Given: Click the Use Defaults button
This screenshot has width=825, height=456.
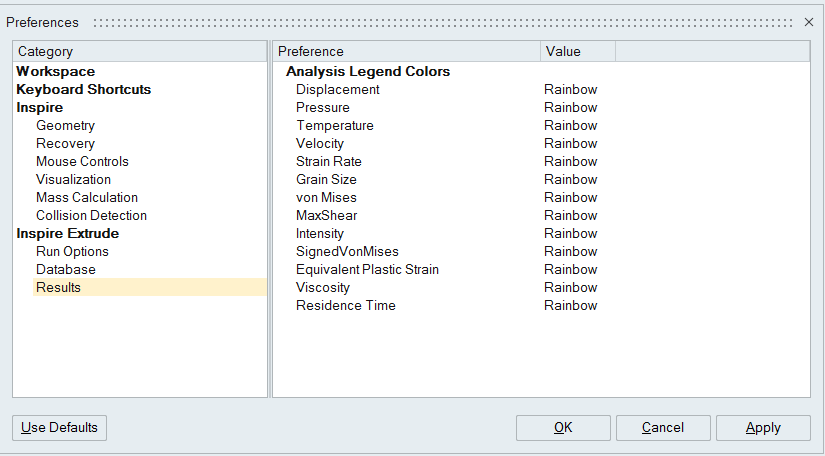Looking at the screenshot, I should (x=60, y=428).
